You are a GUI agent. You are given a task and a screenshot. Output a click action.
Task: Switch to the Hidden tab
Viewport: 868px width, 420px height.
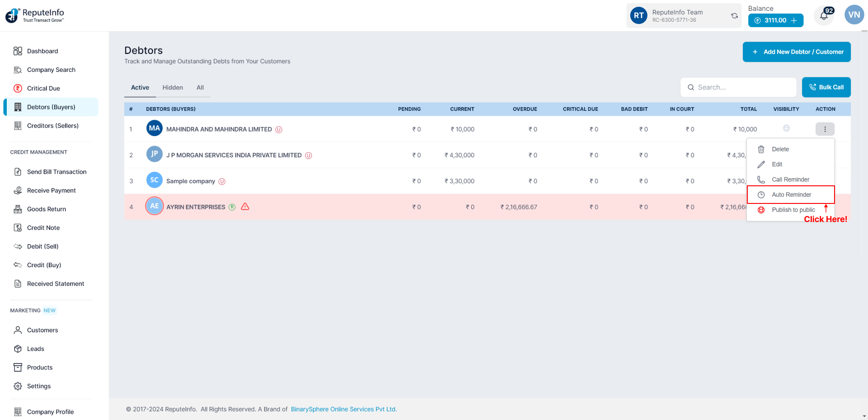(x=173, y=88)
